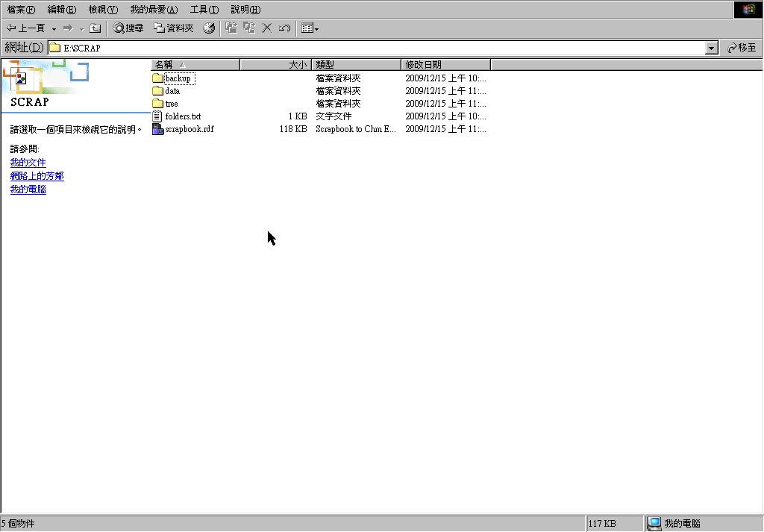Open the 檔案(F) menu

point(21,10)
